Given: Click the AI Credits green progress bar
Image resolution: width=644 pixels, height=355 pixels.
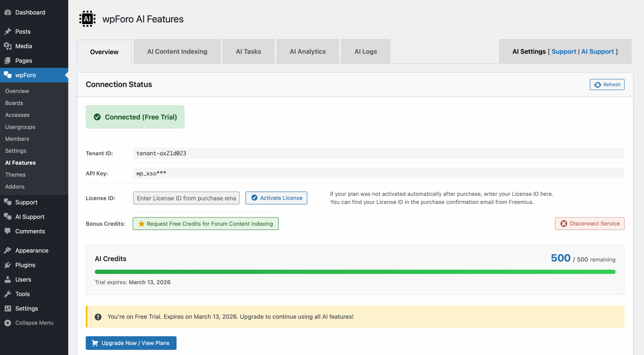Looking at the screenshot, I should (x=355, y=272).
